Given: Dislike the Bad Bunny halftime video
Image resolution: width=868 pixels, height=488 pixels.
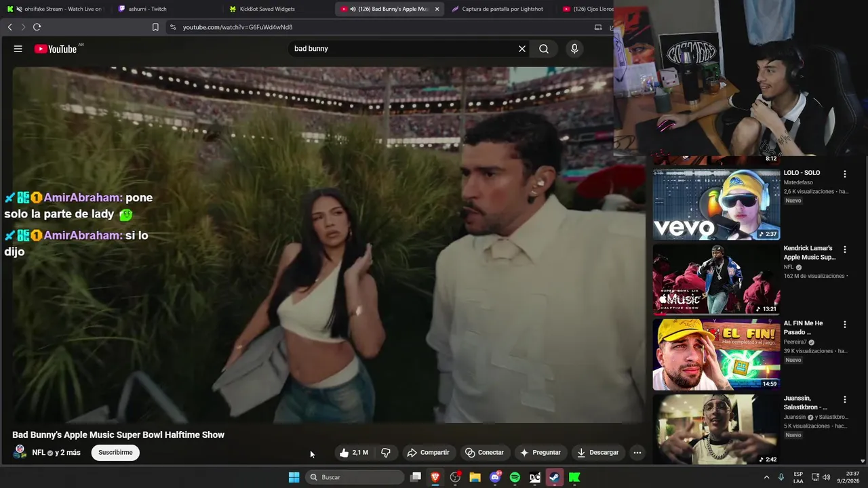Looking at the screenshot, I should point(386,452).
